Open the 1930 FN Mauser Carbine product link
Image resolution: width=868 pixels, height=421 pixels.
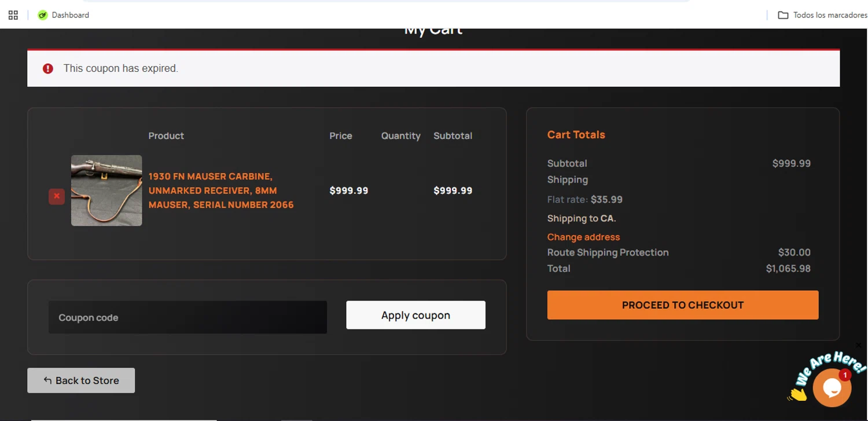pos(221,191)
